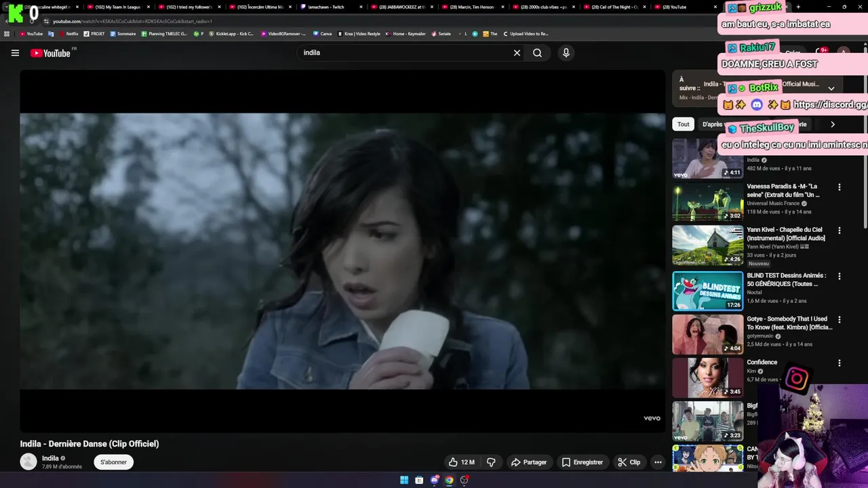This screenshot has width=868, height=488.
Task: Open the Seriale bookmark
Action: (x=441, y=33)
